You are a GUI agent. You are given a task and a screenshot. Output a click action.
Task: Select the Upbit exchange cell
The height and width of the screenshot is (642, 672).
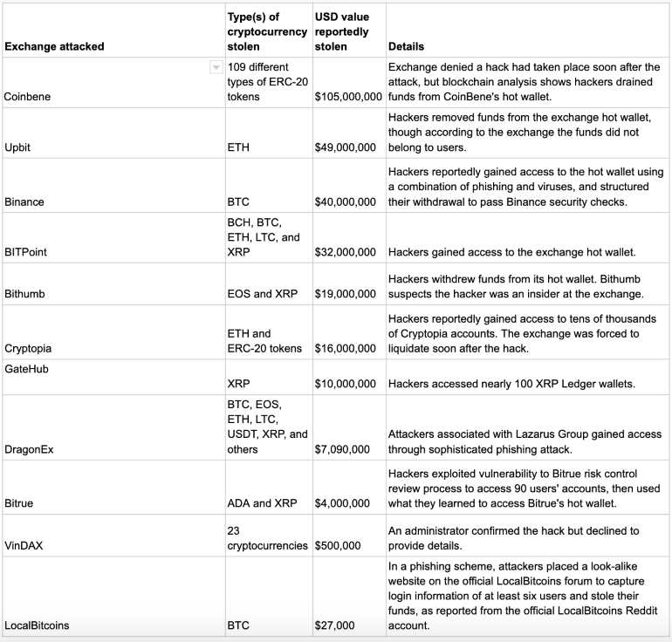113,133
